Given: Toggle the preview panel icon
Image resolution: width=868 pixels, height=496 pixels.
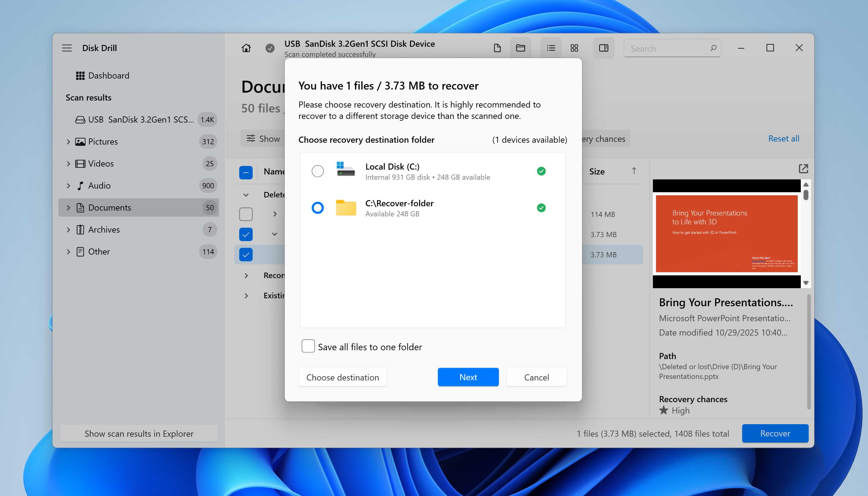Looking at the screenshot, I should pyautogui.click(x=603, y=48).
